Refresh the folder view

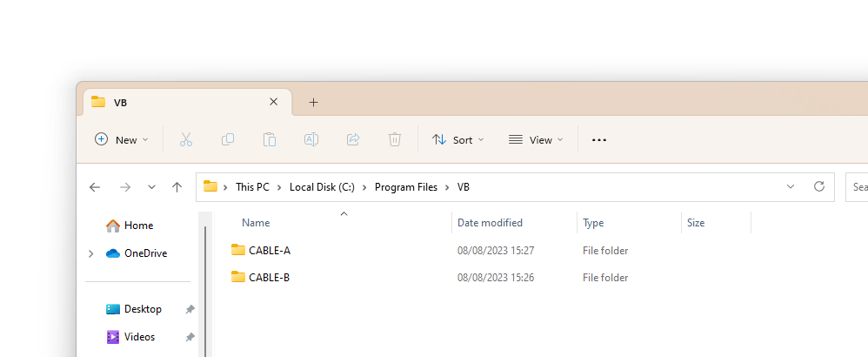819,186
